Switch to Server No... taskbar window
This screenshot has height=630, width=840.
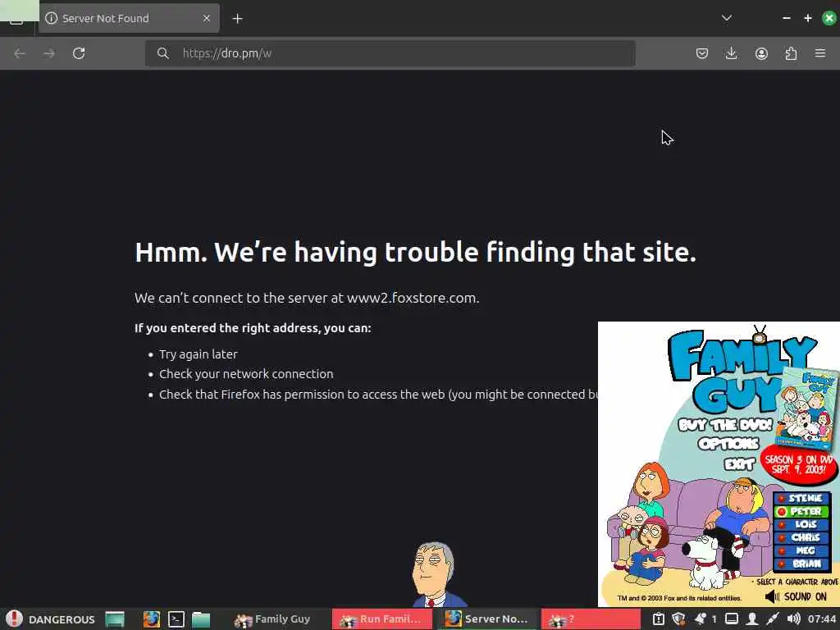click(486, 619)
